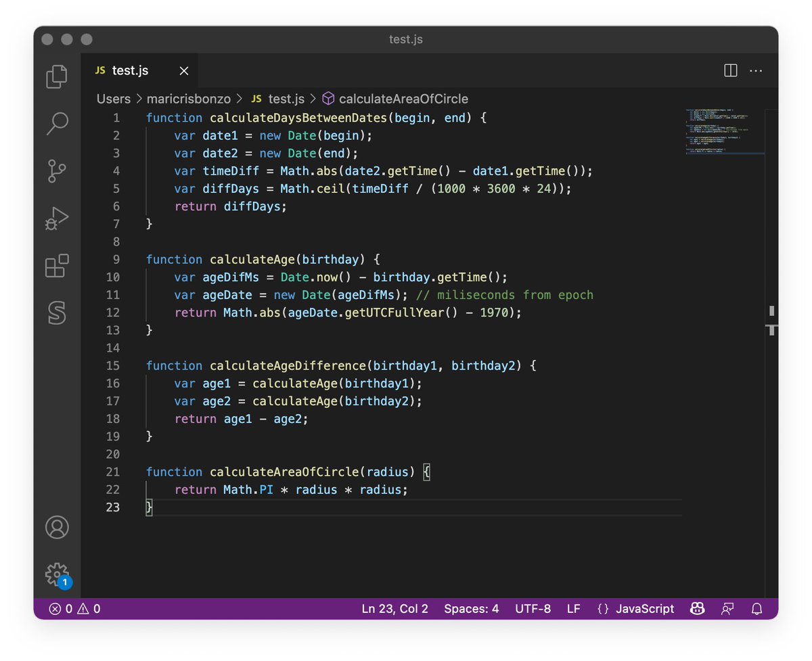Click line number 9 in the gutter
The image size is (812, 661).
point(116,259)
